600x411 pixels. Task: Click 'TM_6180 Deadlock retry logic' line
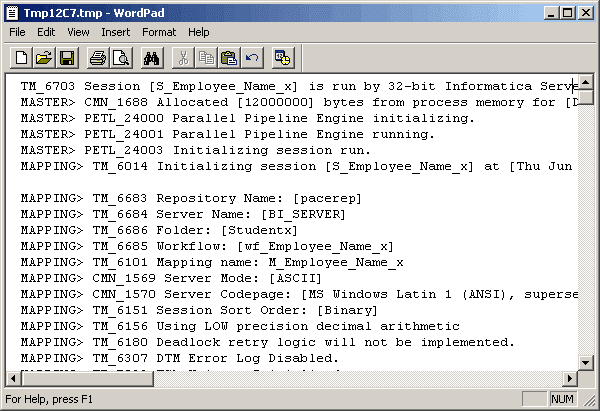click(268, 342)
